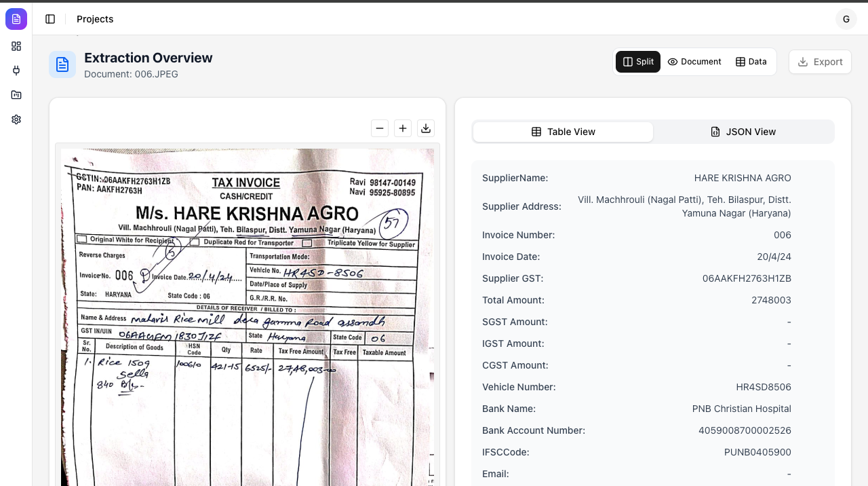The width and height of the screenshot is (868, 486).
Task: Click the Total Amount value 2748003
Action: tap(771, 300)
